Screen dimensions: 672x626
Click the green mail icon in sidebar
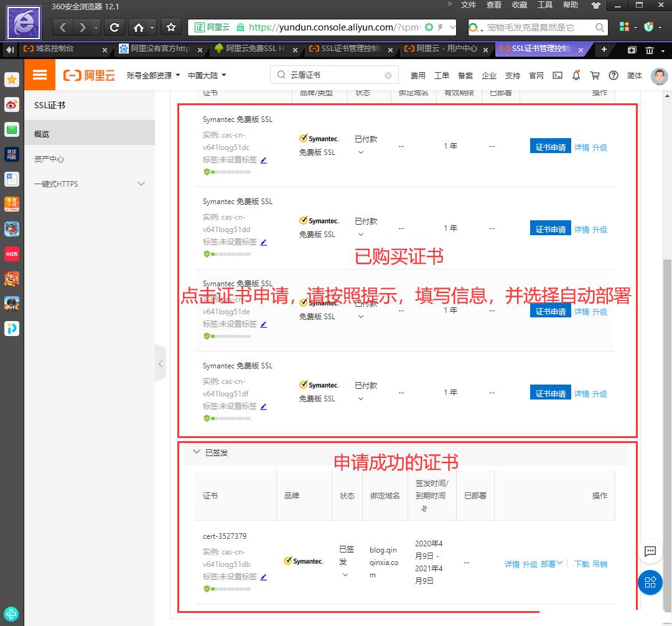point(11,129)
